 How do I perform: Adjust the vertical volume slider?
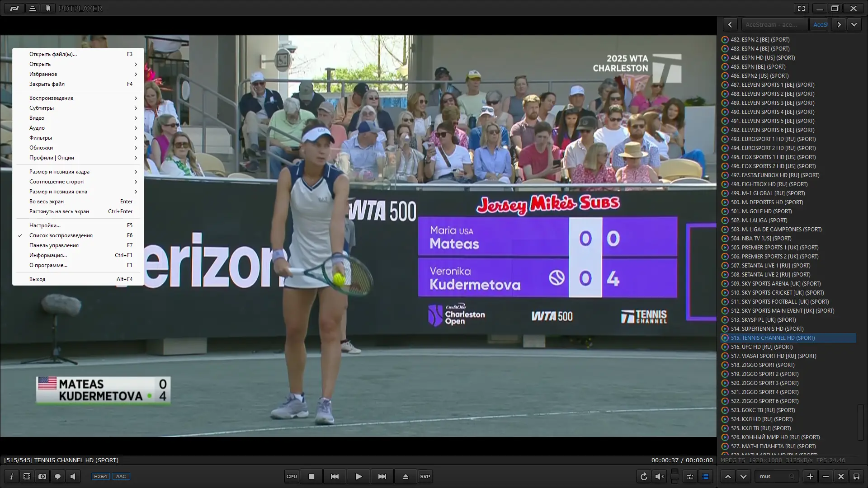tap(675, 476)
